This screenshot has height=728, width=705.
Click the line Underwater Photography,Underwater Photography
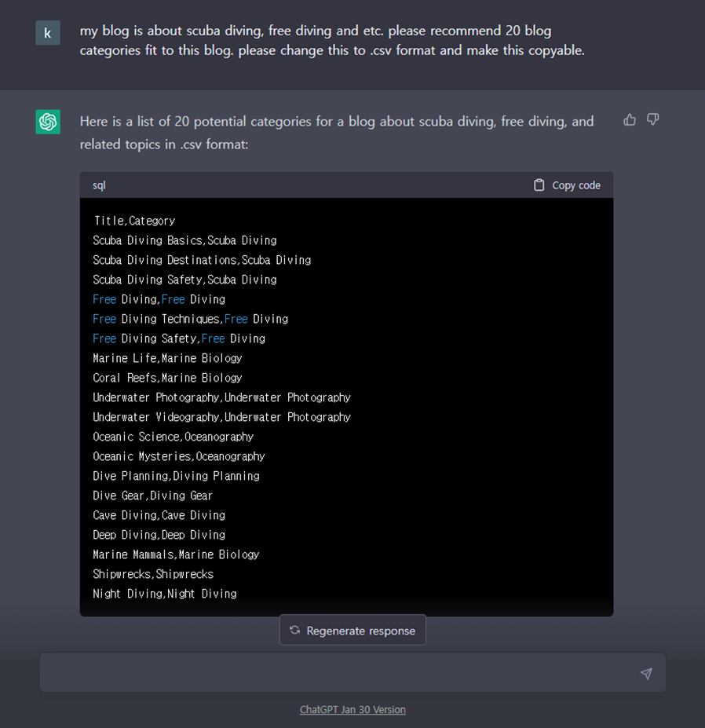pyautogui.click(x=222, y=397)
